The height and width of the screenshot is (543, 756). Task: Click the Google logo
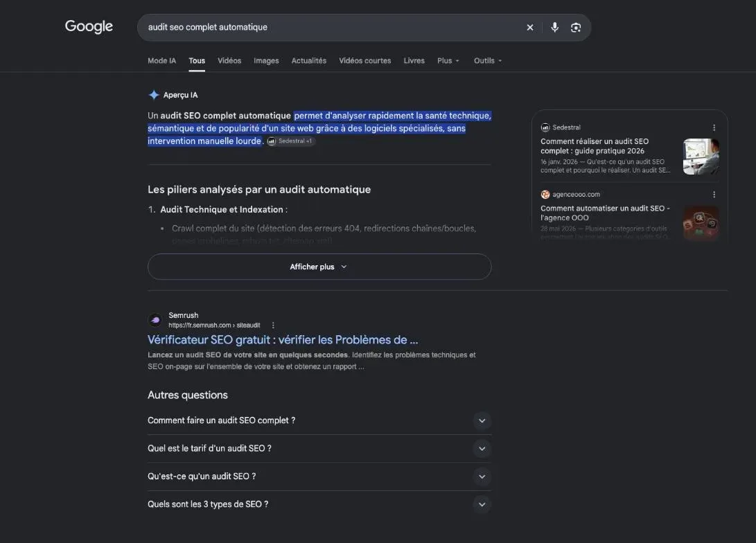[x=89, y=26]
